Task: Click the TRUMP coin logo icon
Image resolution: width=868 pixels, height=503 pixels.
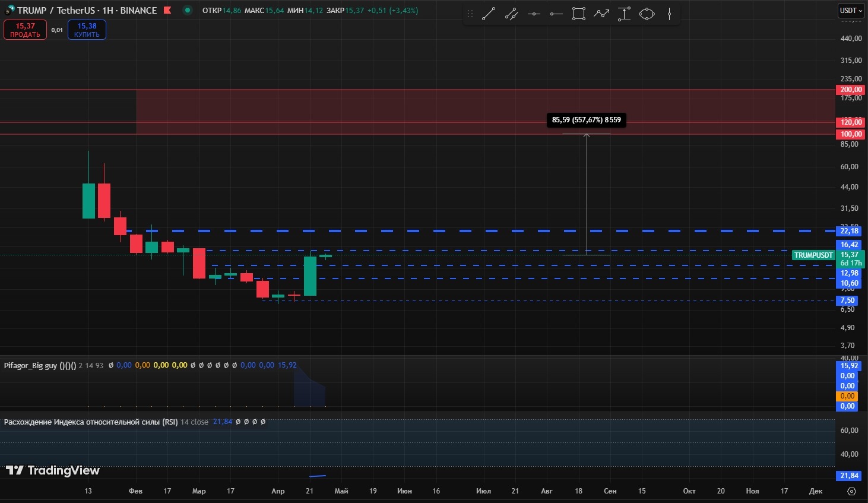Action: pyautogui.click(x=9, y=10)
